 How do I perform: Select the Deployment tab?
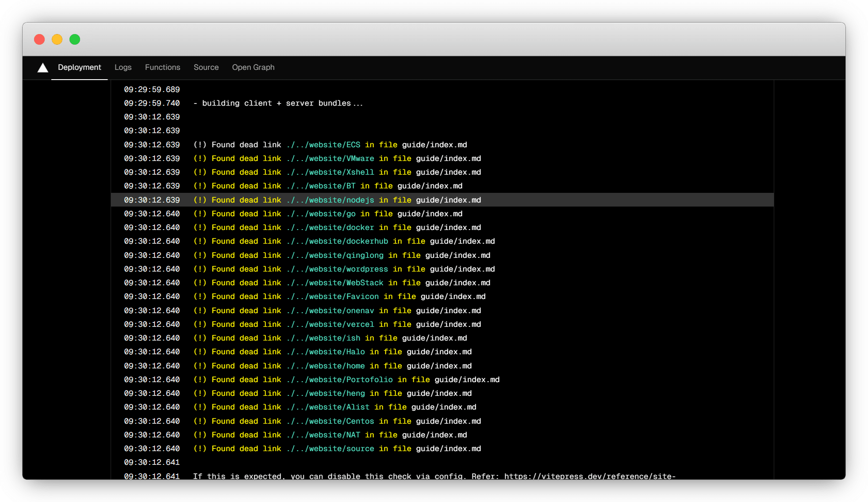pyautogui.click(x=79, y=67)
